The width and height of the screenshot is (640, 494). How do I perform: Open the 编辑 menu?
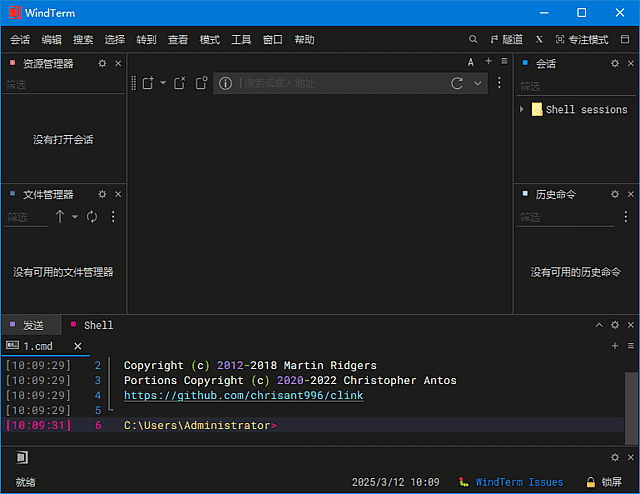[51, 40]
